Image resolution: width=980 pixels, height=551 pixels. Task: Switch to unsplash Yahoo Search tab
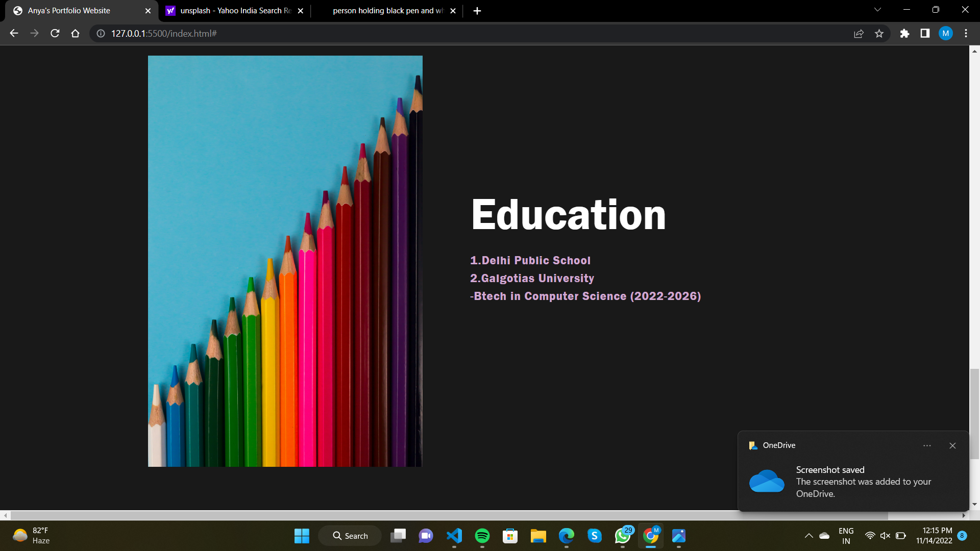click(x=235, y=11)
